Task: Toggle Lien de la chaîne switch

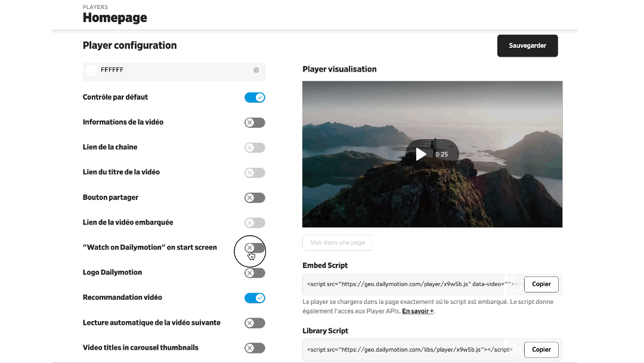Action: point(255,147)
